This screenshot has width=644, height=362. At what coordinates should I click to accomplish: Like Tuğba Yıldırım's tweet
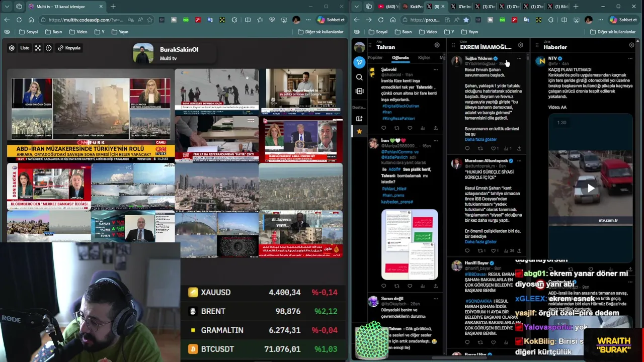(494, 148)
